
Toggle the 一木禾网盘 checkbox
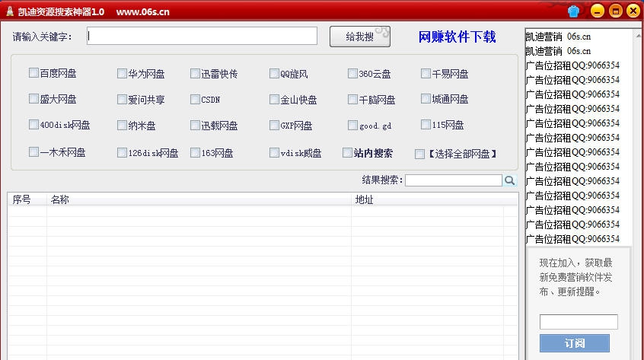[x=33, y=152]
